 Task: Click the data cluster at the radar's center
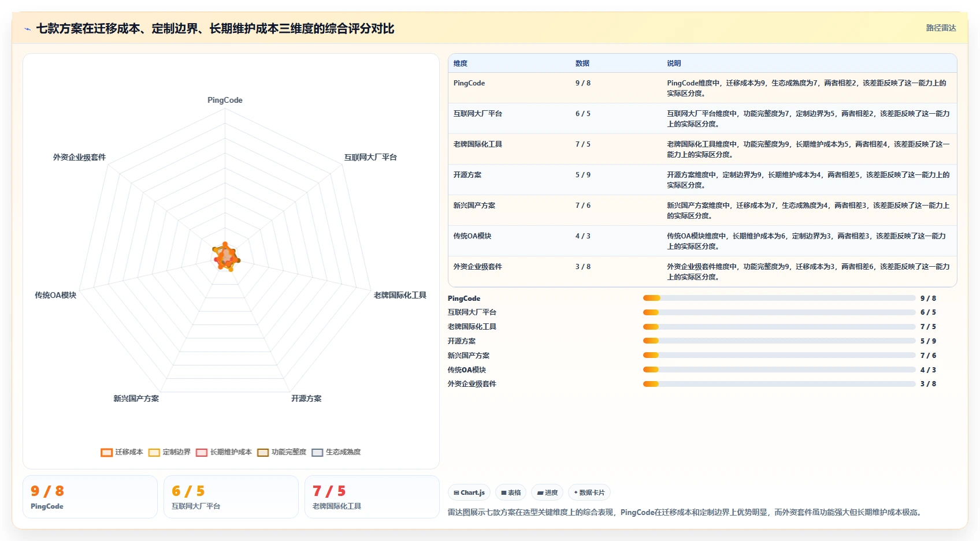coord(225,257)
